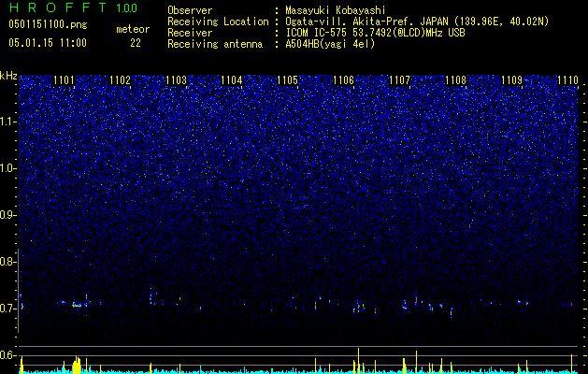Select the file name 0501151100.png
Viewport: 588px width, 374px height.
[48, 25]
